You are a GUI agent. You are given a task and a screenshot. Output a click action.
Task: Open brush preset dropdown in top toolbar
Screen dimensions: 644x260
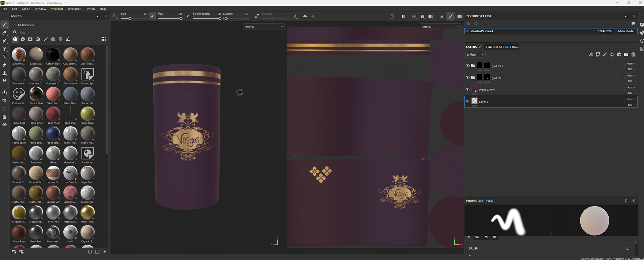pos(115,16)
